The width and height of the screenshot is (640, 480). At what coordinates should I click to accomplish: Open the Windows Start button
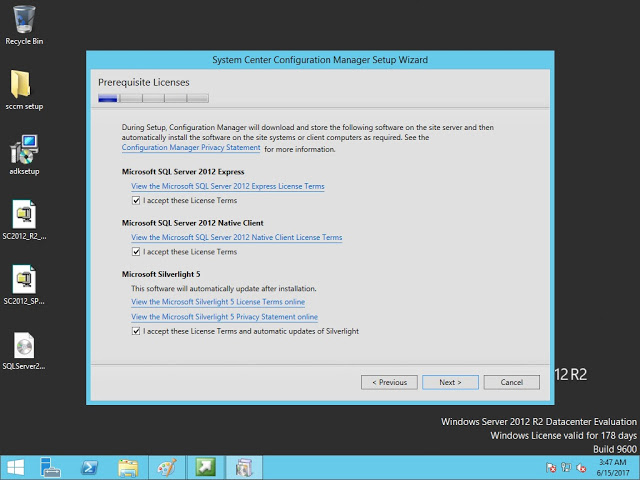[x=16, y=467]
